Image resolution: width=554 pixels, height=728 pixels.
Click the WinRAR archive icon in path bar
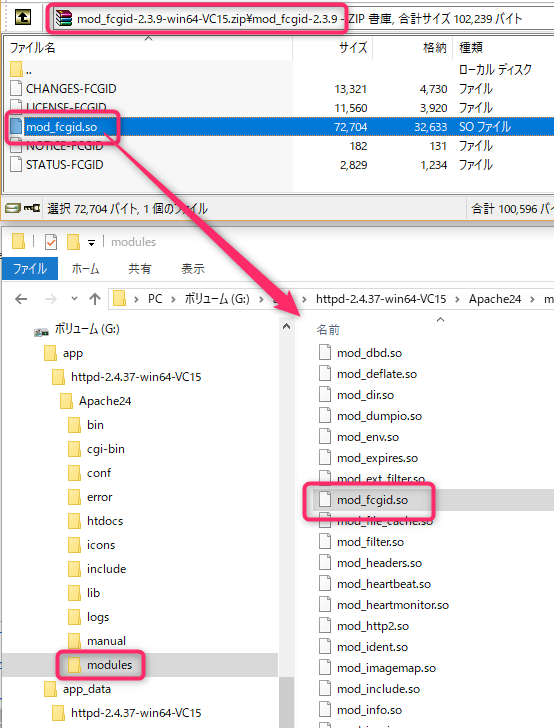tap(64, 18)
